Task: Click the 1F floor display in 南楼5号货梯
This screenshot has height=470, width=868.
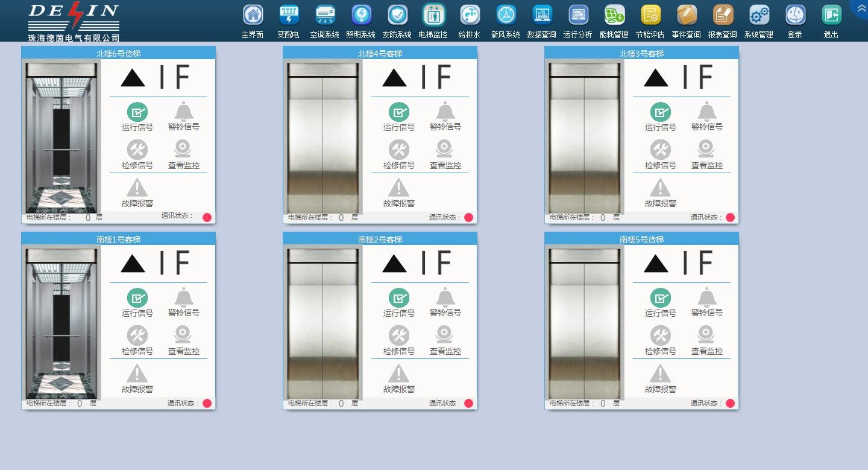Action: 698,263
